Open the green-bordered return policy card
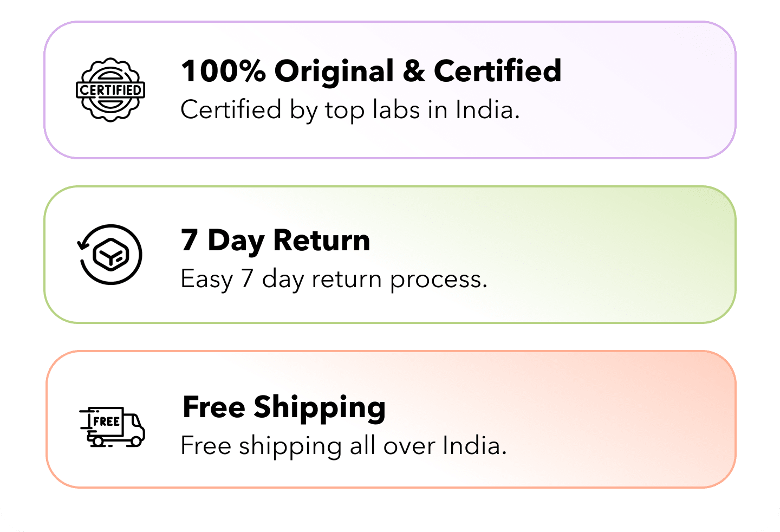The height and width of the screenshot is (532, 780). point(390,255)
